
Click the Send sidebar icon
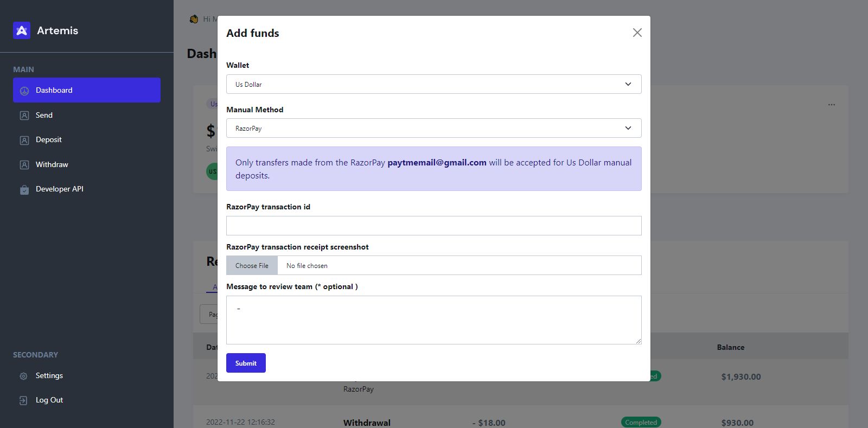24,116
